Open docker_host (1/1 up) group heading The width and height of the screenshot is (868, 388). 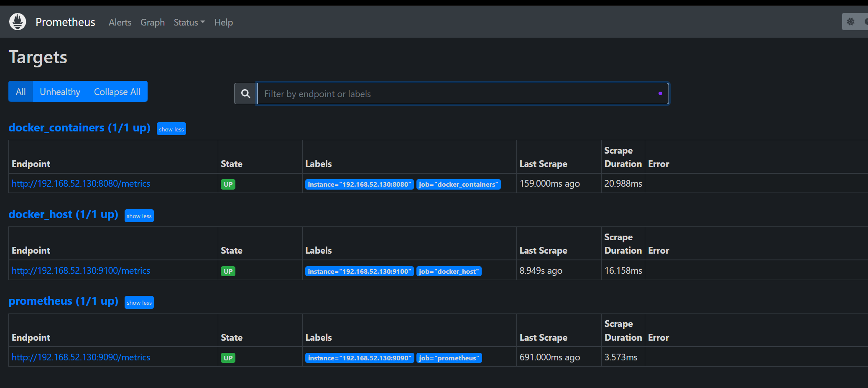[64, 214]
